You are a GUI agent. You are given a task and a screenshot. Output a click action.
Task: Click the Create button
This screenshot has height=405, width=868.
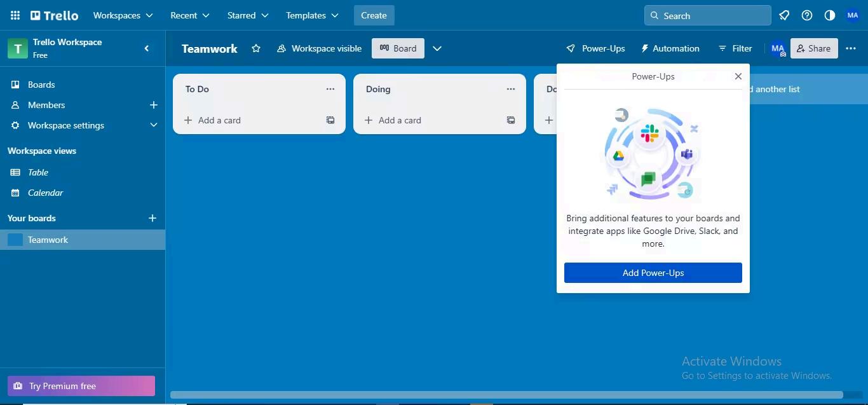tap(374, 15)
